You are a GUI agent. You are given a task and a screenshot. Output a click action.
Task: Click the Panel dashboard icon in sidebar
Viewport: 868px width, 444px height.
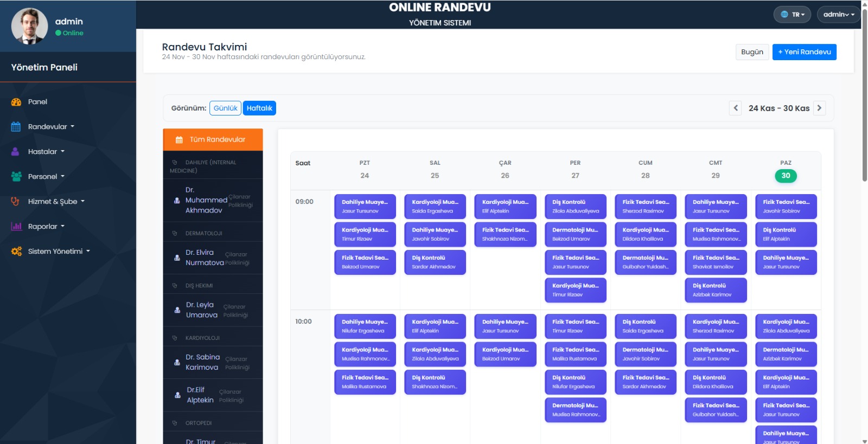(x=16, y=102)
